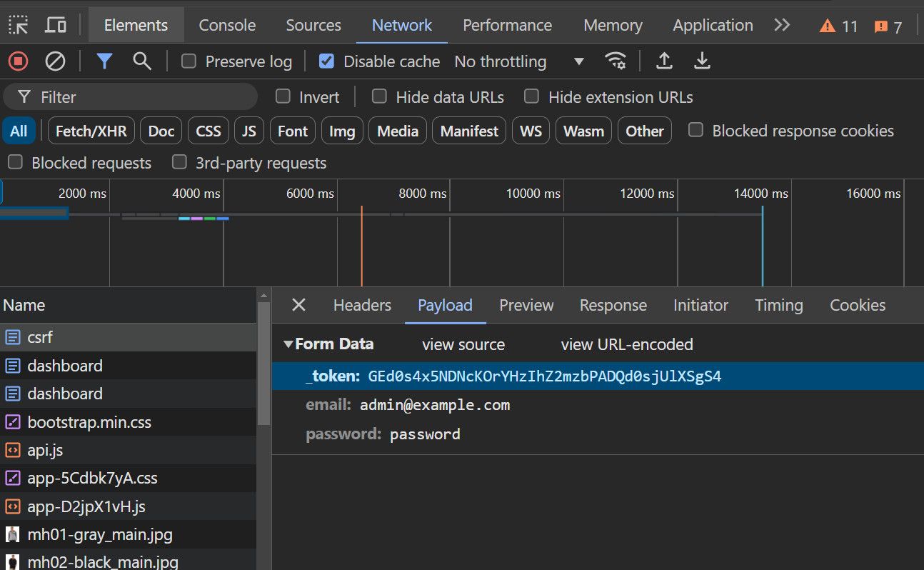Click the orange DOMContentLoaded timeline marker
This screenshot has height=570, width=924.
click(x=362, y=246)
